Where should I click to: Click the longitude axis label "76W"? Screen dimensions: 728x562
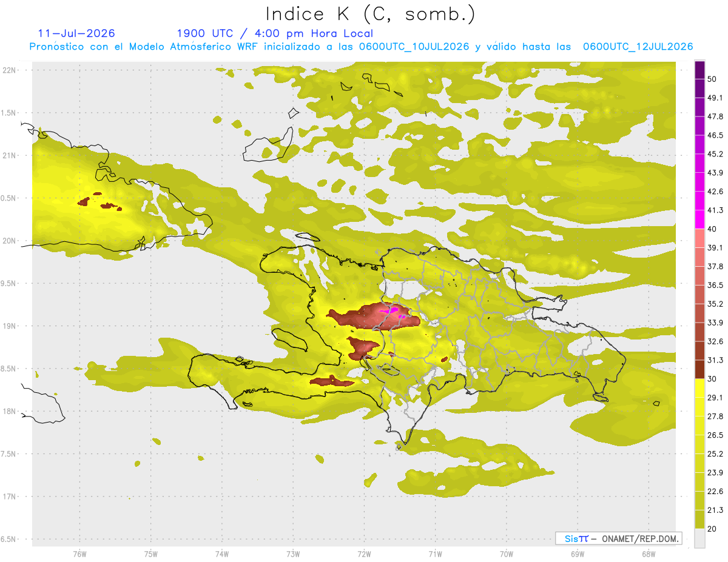(79, 554)
